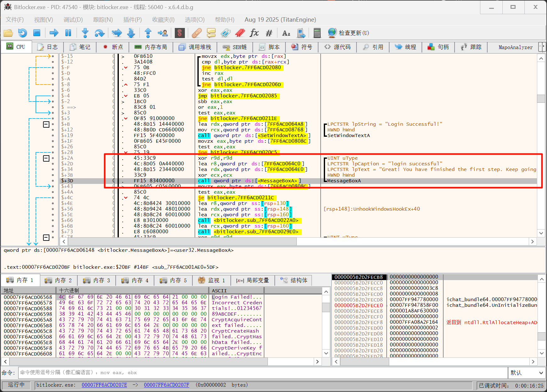Viewport: 547px width, 392px height.
Task: Collapse the code block at $+B
Action: (46, 124)
